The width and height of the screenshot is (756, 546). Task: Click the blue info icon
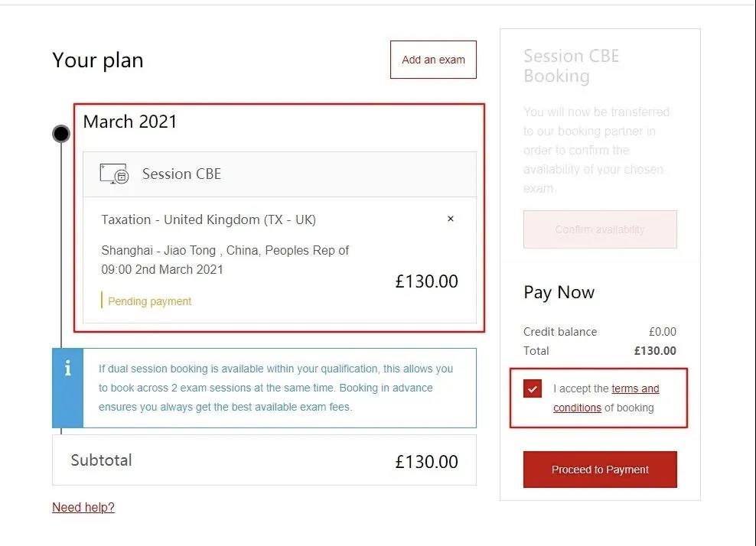pos(68,369)
